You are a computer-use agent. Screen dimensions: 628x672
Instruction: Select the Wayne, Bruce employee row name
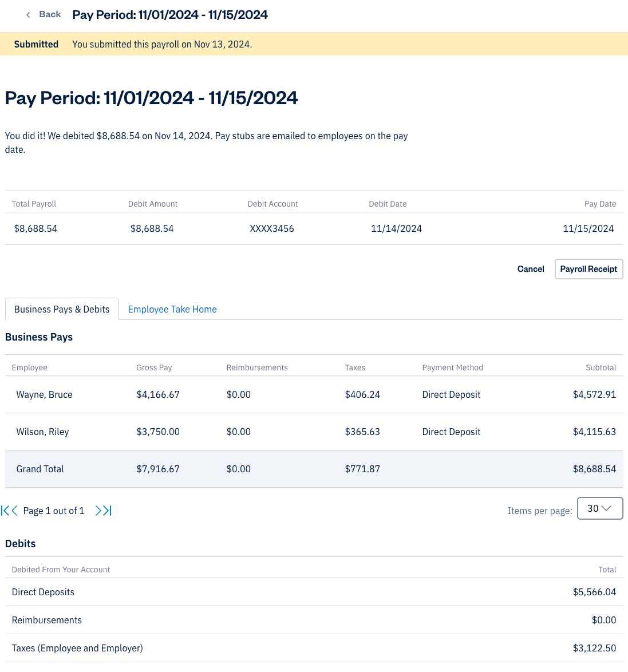coord(45,394)
